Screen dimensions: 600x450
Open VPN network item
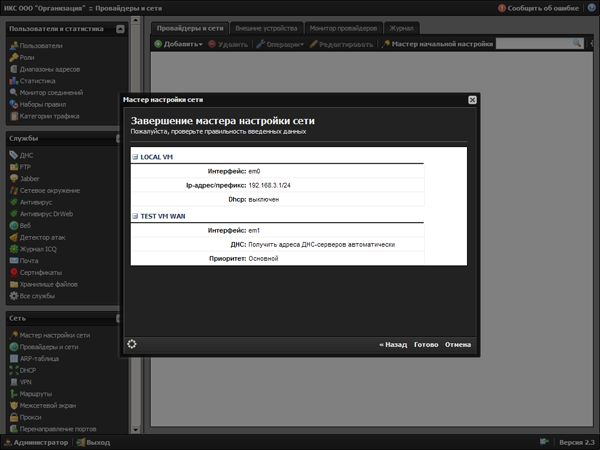pos(21,382)
